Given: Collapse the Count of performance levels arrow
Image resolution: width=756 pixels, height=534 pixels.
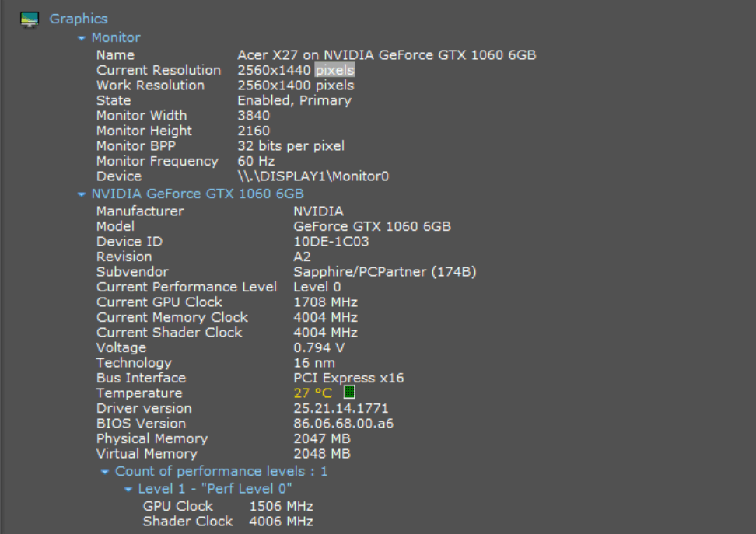Looking at the screenshot, I should click(105, 472).
